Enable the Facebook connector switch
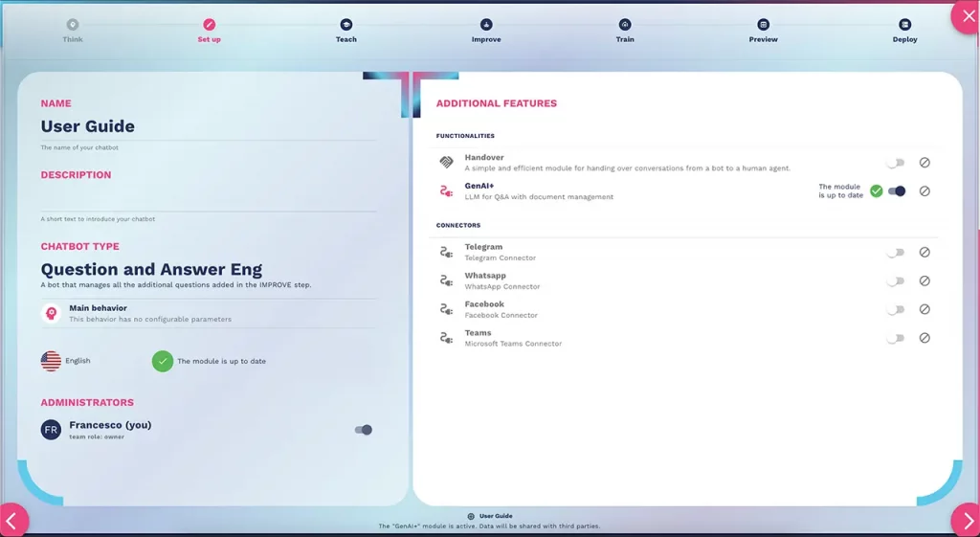Viewport: 980px width, 537px height. [x=896, y=309]
